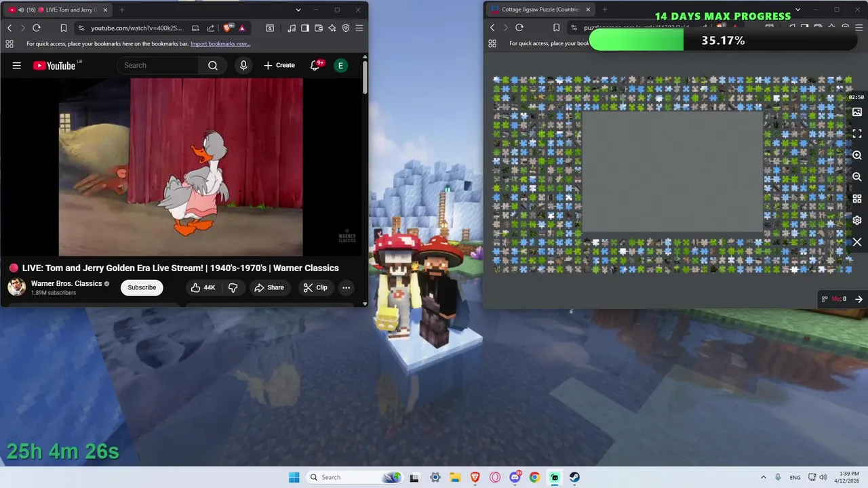Open the apps grid on the bookmarks bar
Screen dimensions: 868x488
[x=9, y=43]
